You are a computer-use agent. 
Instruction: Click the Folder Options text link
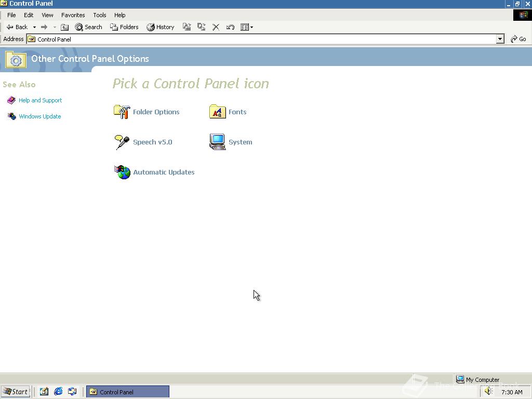(156, 112)
